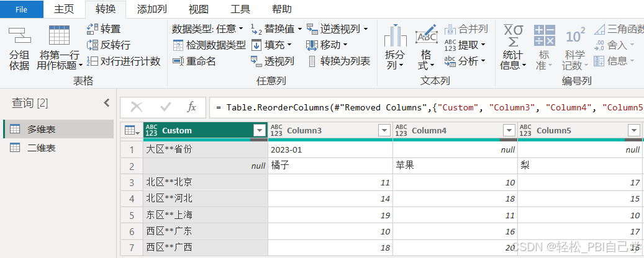Screen dimensions: 644x258
Task: Click the Statistics (统计信息) sigma icon
Action: [x=514, y=36]
